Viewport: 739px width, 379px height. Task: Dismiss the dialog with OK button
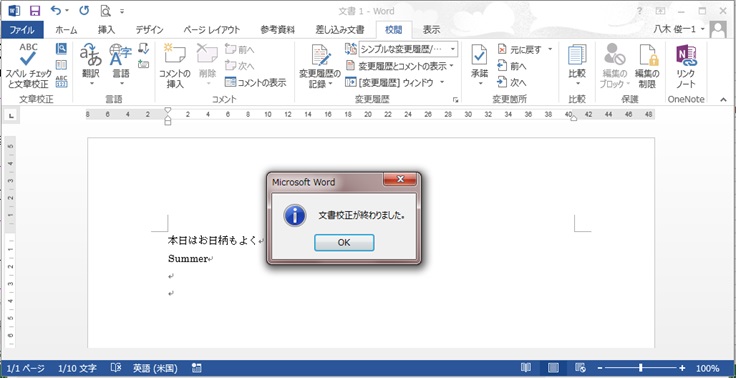[344, 242]
